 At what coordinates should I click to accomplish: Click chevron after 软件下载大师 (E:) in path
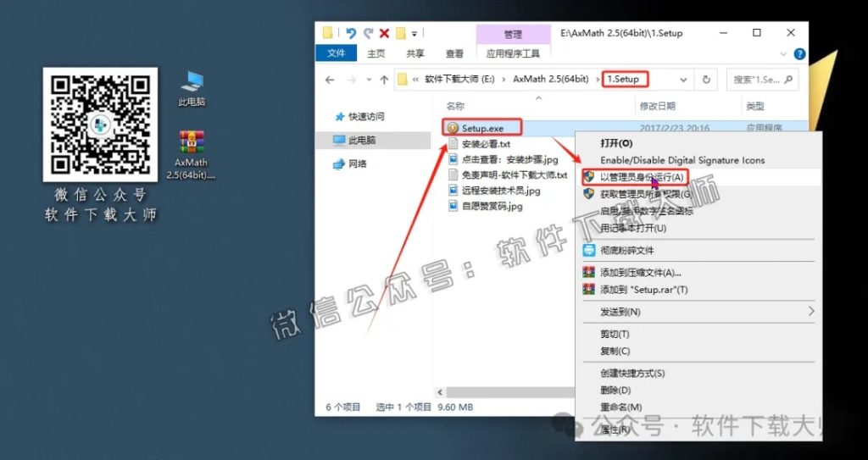coord(504,80)
